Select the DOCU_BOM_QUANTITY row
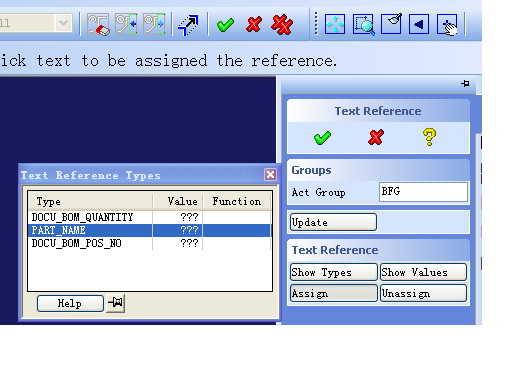This screenshot has width=512, height=384. 150,217
